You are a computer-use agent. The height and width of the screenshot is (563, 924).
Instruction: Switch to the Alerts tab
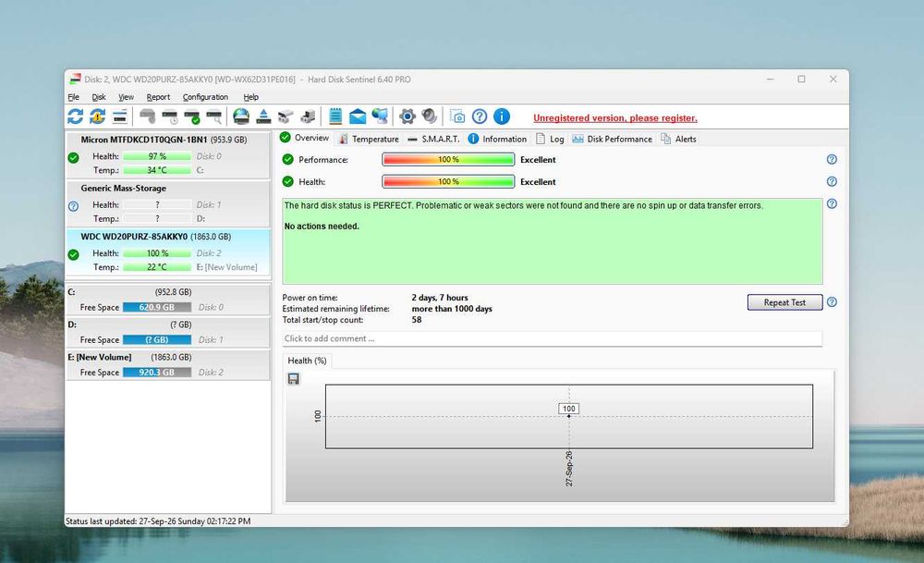(x=679, y=139)
